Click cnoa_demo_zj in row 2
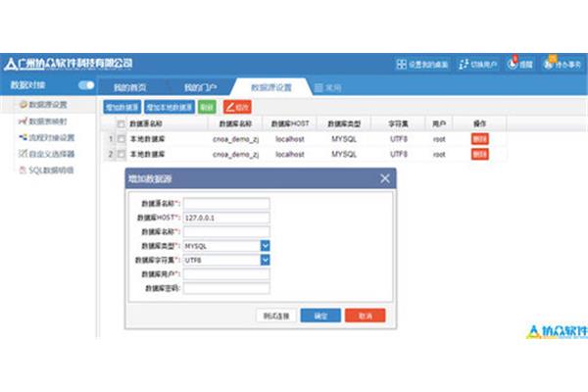This screenshot has width=588, height=392. point(235,154)
